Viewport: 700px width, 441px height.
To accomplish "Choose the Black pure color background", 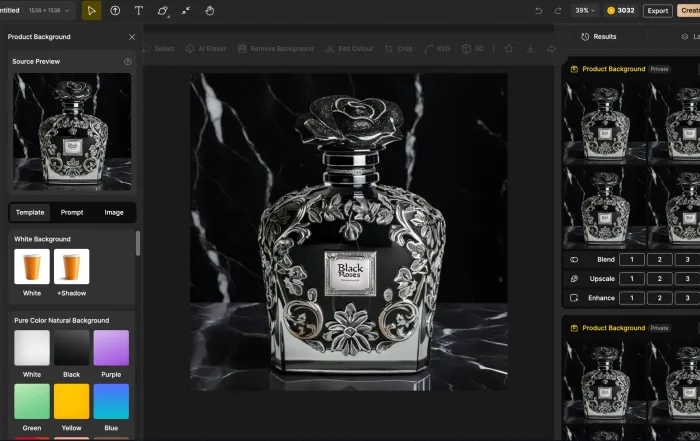I will click(71, 348).
